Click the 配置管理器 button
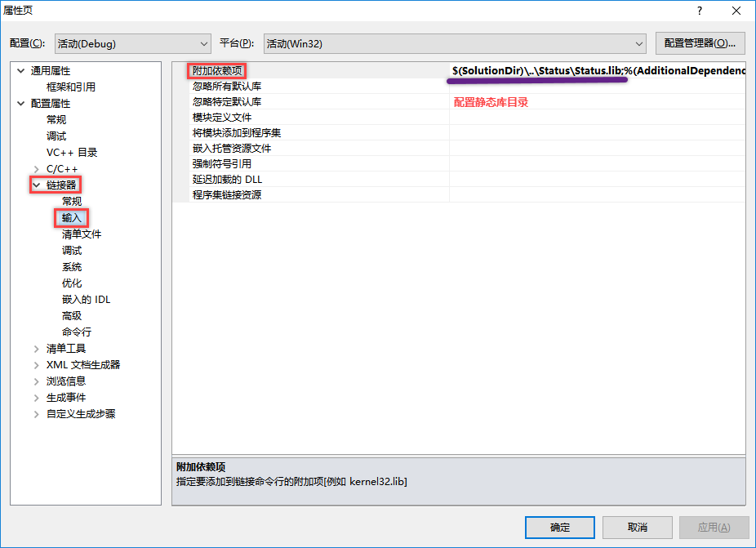Viewport: 756px width, 548px height. (x=700, y=43)
